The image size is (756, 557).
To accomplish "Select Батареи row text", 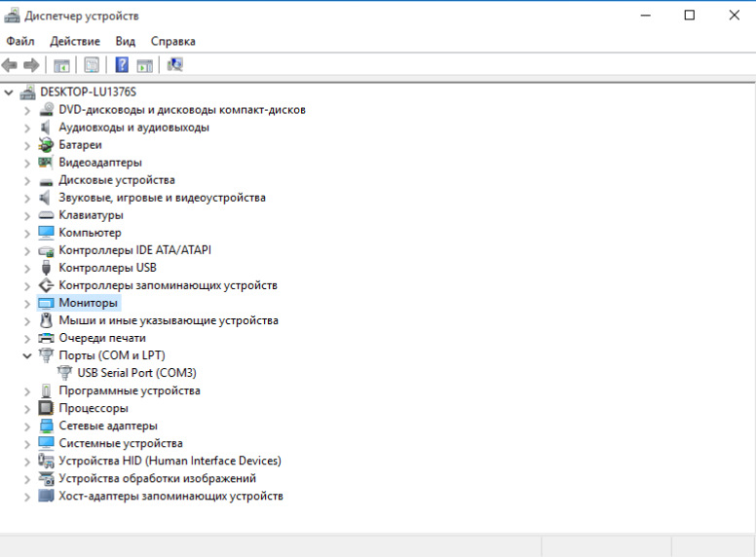I will click(80, 144).
